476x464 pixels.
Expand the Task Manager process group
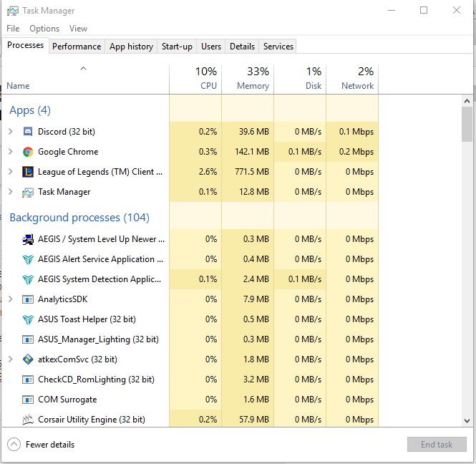[x=11, y=192]
